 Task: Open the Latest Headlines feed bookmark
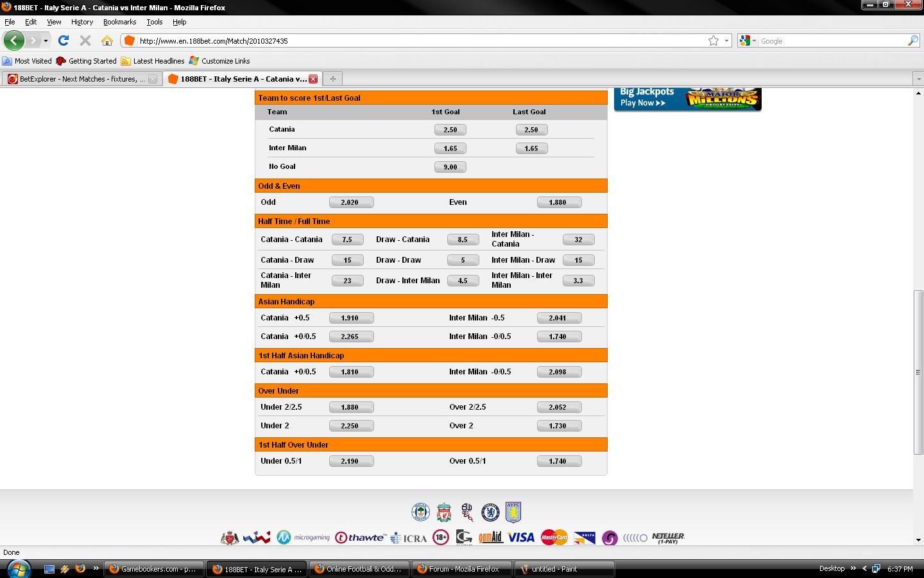(153, 61)
